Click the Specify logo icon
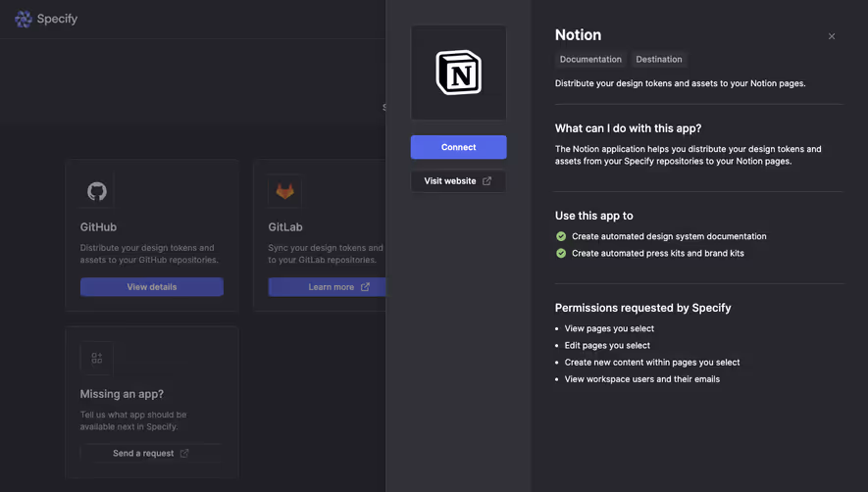This screenshot has height=492, width=868. tap(24, 19)
